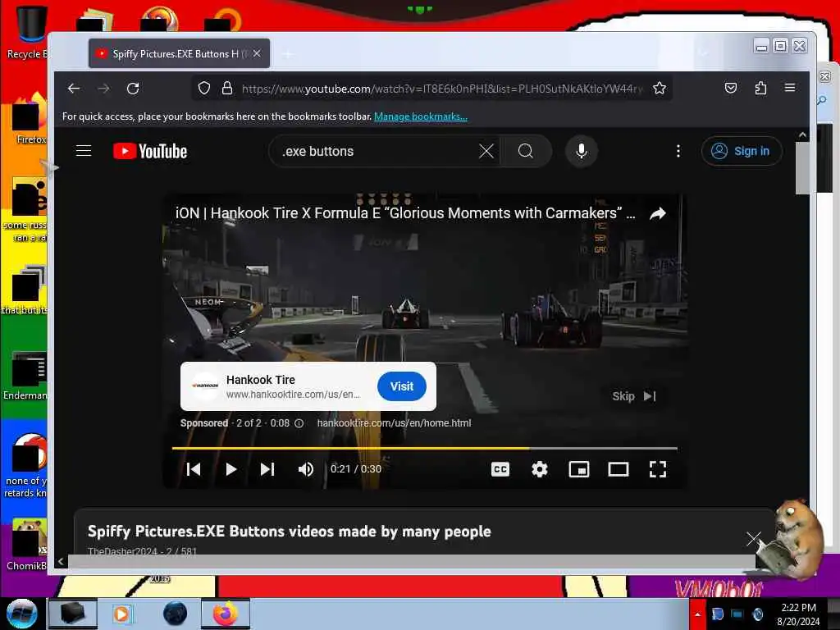Show hidden system tray icons
Viewport: 840px width, 630px height.
click(697, 614)
